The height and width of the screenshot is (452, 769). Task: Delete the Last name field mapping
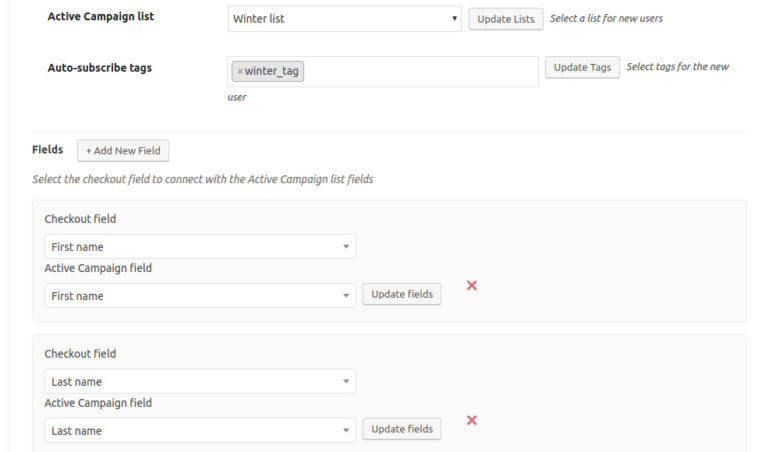(x=472, y=420)
